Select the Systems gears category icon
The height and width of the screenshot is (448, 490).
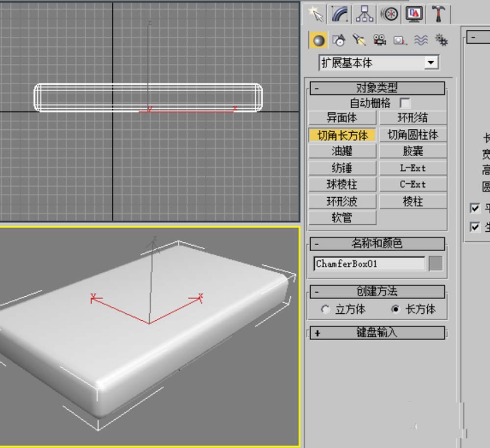[441, 40]
